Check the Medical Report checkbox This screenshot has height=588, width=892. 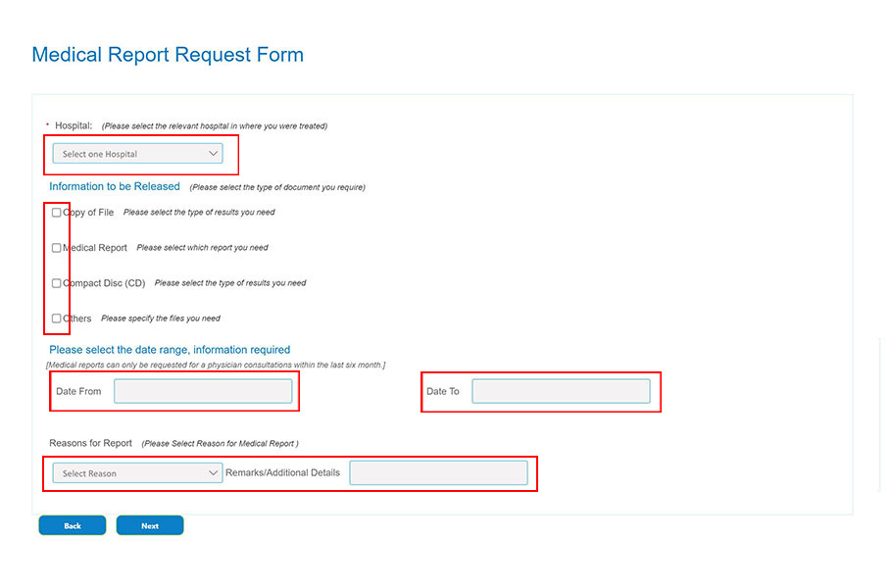pos(56,247)
